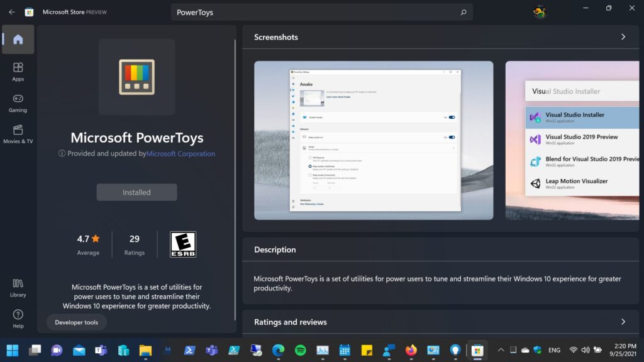Click the Developer tools button
The height and width of the screenshot is (362, 644).
76,322
